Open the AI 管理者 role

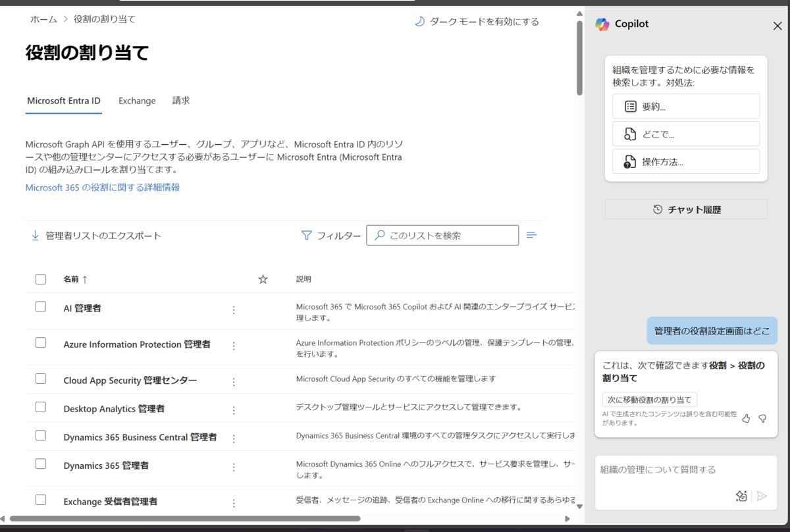coord(82,308)
